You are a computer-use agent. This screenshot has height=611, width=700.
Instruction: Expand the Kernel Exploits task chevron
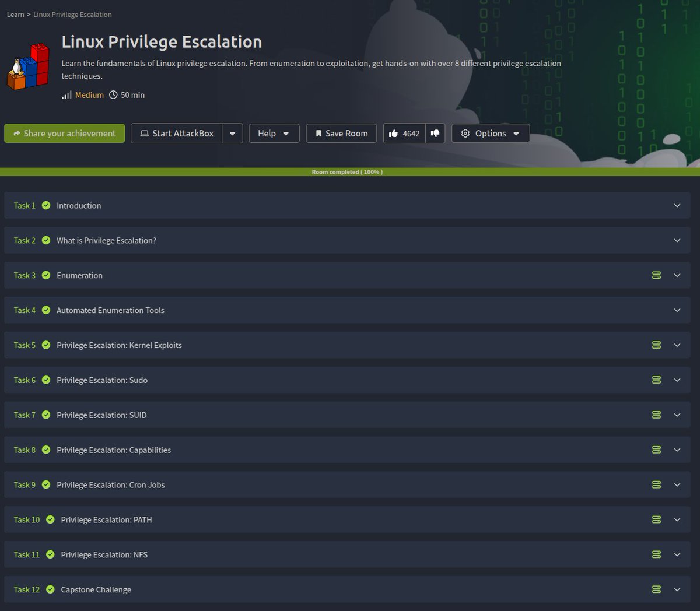pos(677,345)
